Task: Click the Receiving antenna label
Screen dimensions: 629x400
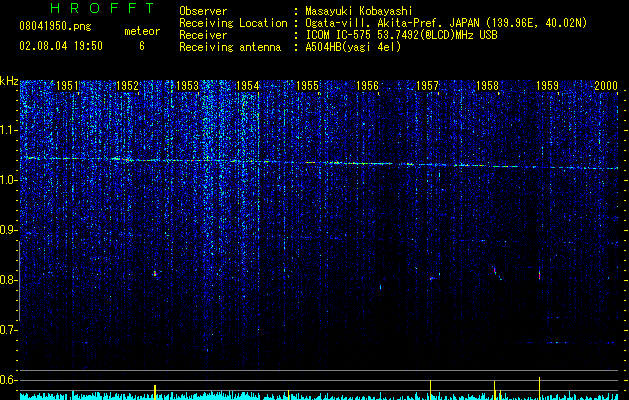Action: pos(230,47)
